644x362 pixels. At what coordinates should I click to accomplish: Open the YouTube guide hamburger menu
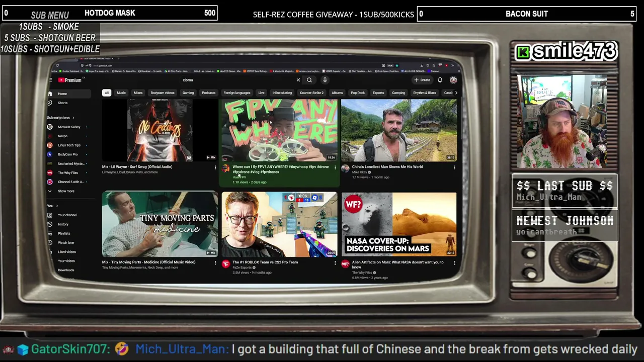50,80
